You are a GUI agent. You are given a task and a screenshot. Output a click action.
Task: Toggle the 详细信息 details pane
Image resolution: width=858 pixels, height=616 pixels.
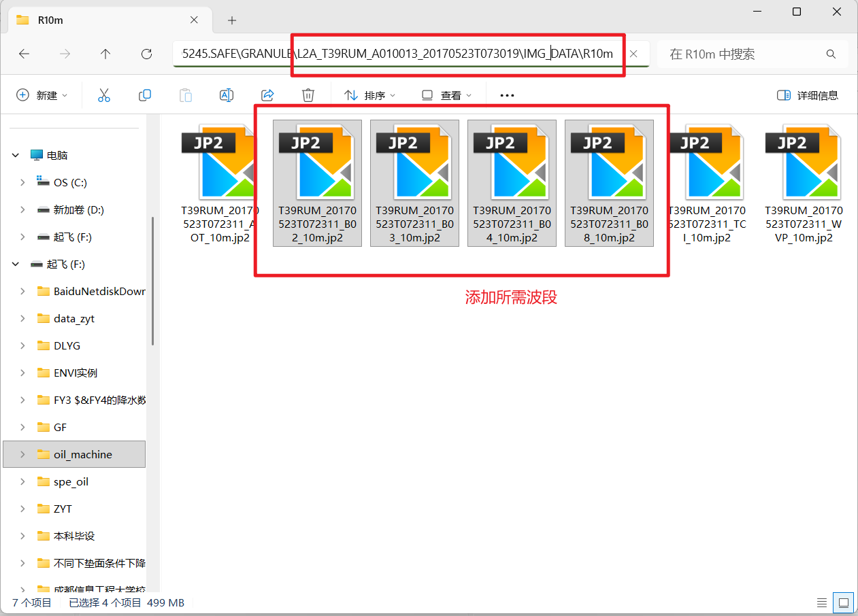[808, 95]
